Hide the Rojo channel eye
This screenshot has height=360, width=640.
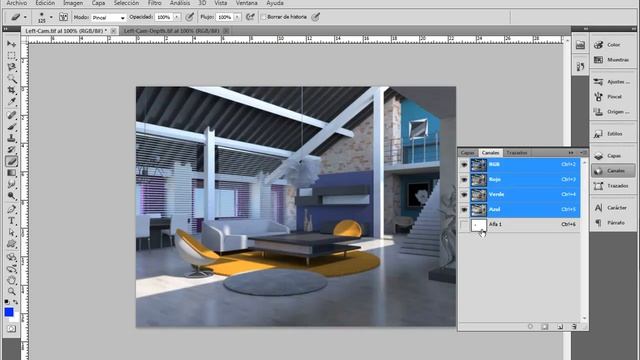click(464, 180)
